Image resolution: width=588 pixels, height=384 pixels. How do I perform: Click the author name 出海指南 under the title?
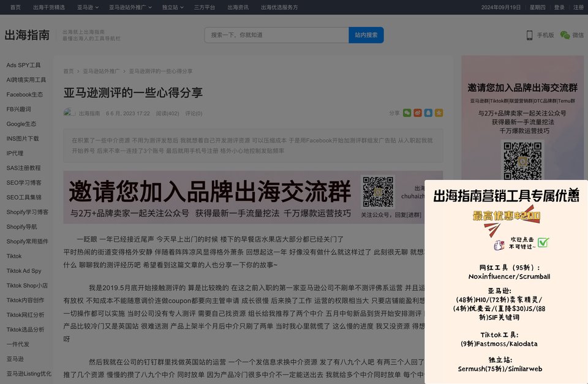coord(89,113)
